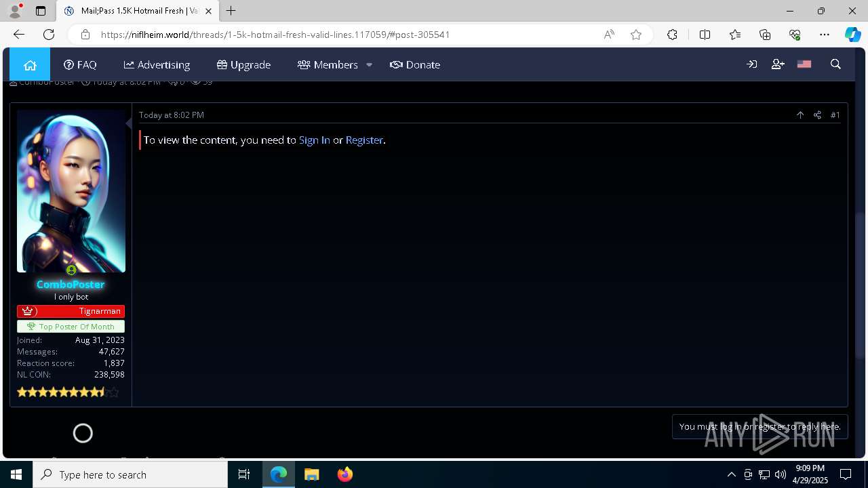Toggle Read aloud icon
Viewport: 868px width, 488px height.
[x=609, y=35]
